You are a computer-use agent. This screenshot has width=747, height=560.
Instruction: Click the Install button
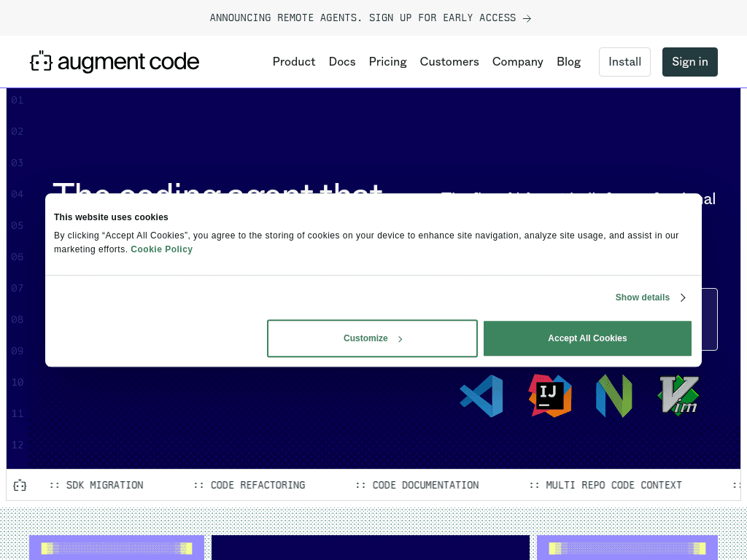point(624,62)
